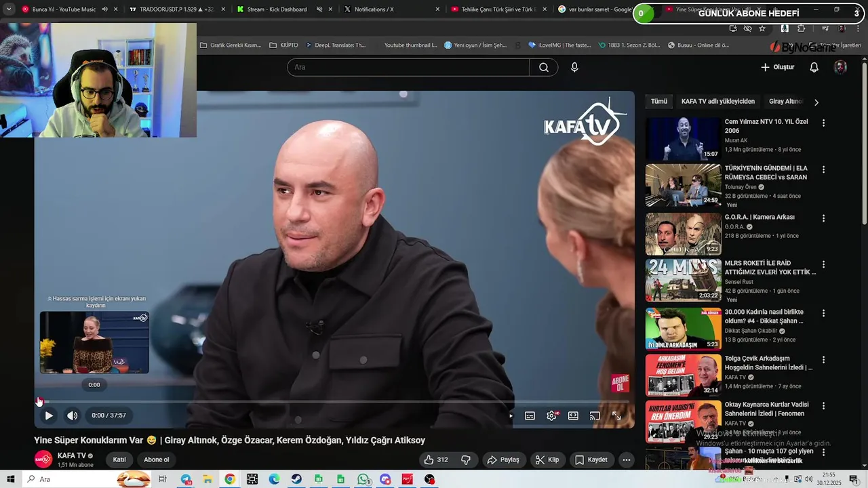Open more actions three-dot menu under video

(x=627, y=460)
